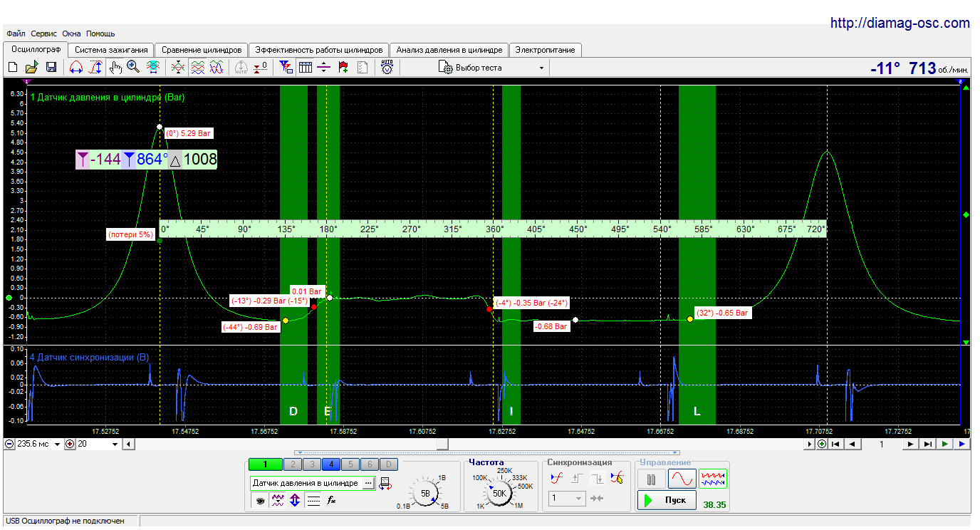The image size is (980, 530).
Task: Enable channel 1 green button
Action: [x=265, y=464]
